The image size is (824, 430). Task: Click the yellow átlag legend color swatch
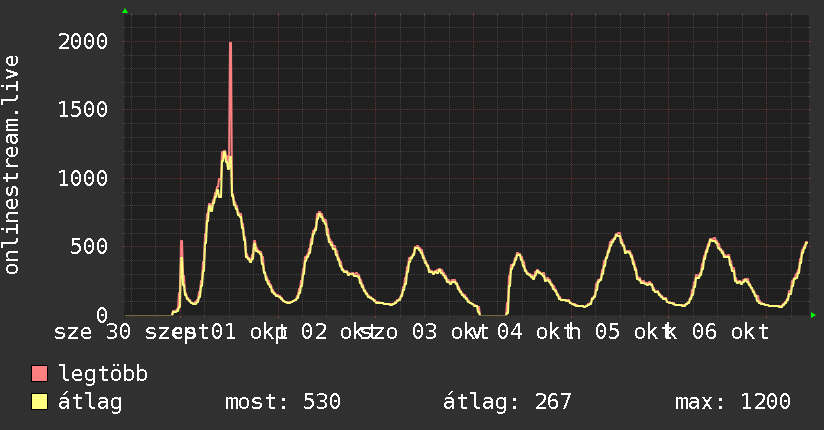coord(39,402)
